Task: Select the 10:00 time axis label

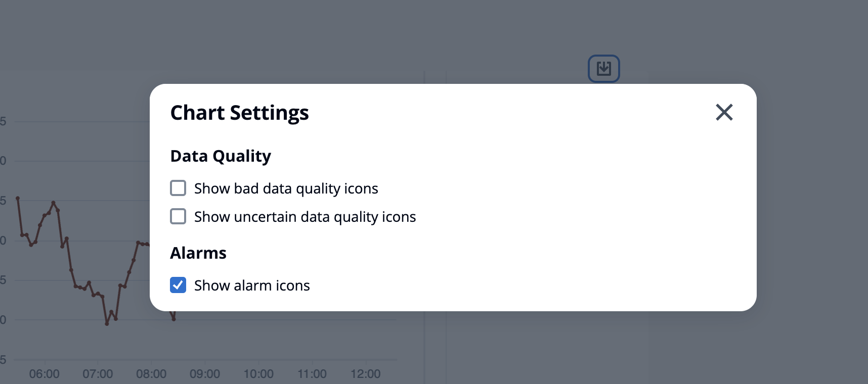Action: click(258, 374)
